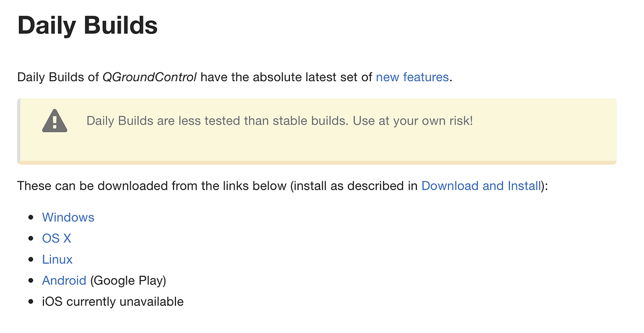The width and height of the screenshot is (644, 333).
Task: Click the bullet point beside Linux
Action: (x=30, y=260)
